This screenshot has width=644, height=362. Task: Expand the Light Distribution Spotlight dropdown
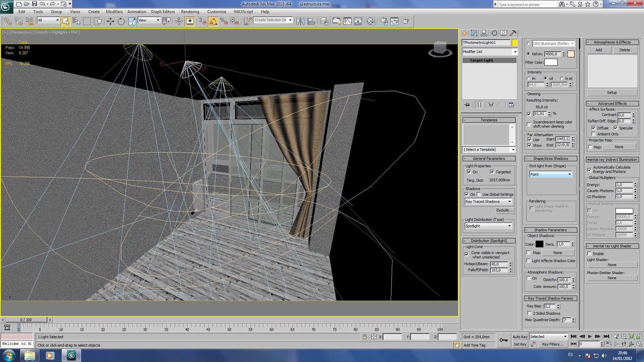pos(489,226)
